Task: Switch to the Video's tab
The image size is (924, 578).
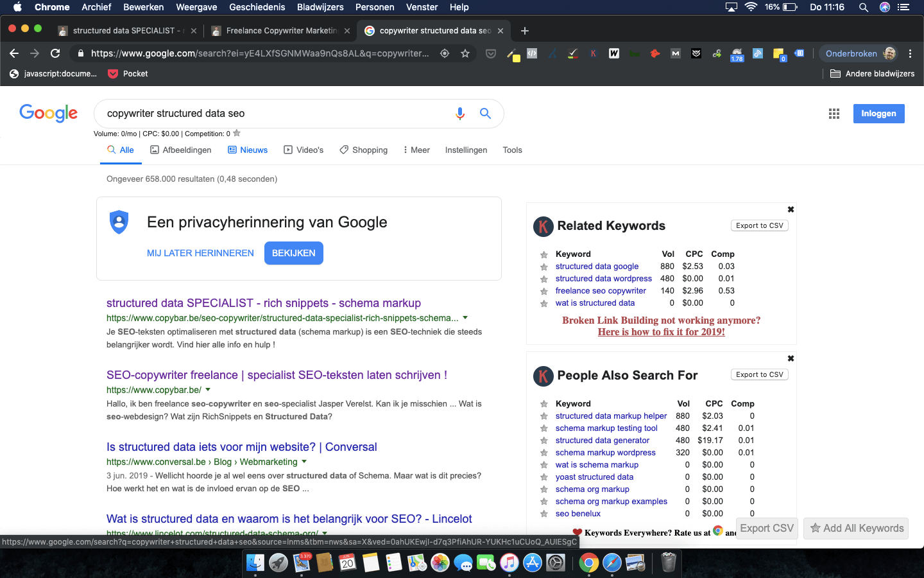Action: (x=304, y=150)
